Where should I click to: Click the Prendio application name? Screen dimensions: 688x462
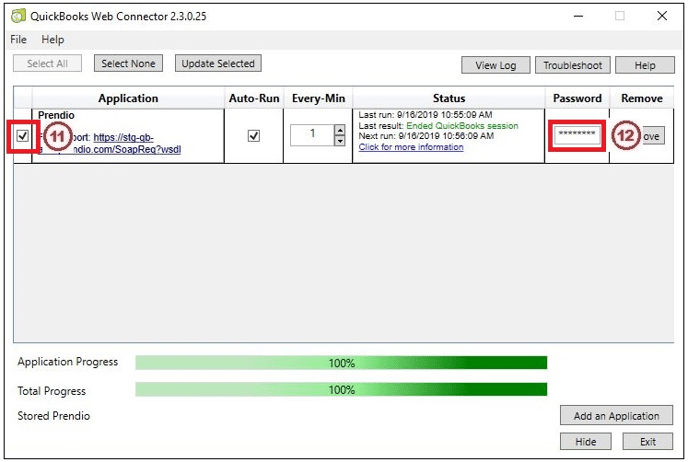point(56,115)
